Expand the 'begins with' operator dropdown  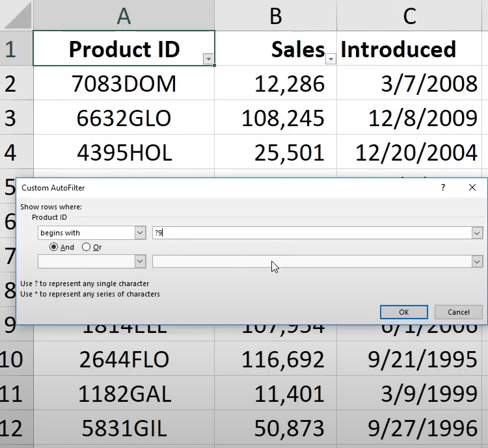point(140,233)
